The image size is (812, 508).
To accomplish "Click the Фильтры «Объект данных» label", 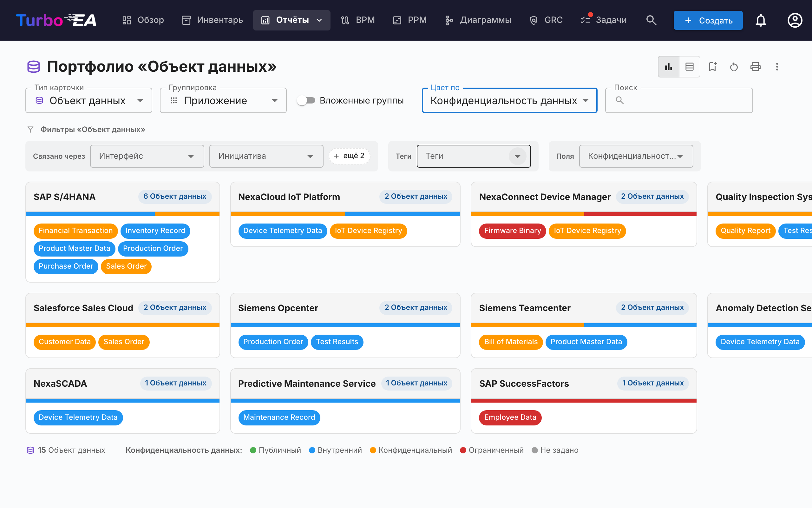I will coord(93,129).
